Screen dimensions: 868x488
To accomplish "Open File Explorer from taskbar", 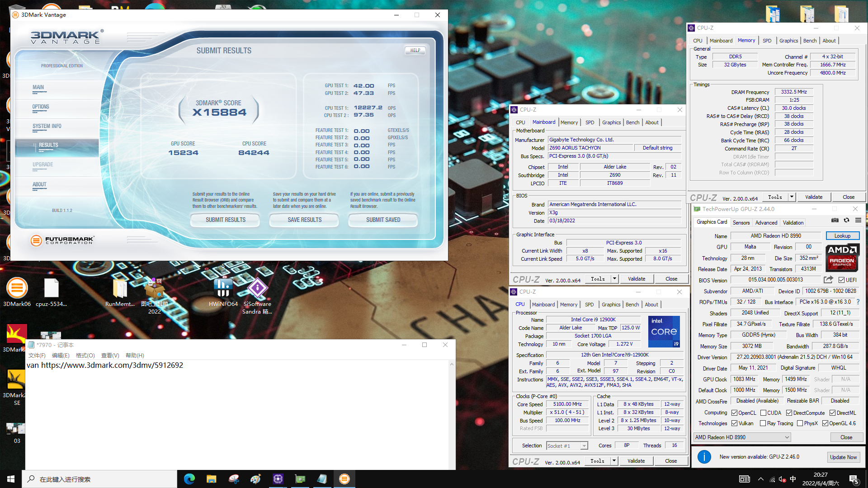I will tap(212, 479).
